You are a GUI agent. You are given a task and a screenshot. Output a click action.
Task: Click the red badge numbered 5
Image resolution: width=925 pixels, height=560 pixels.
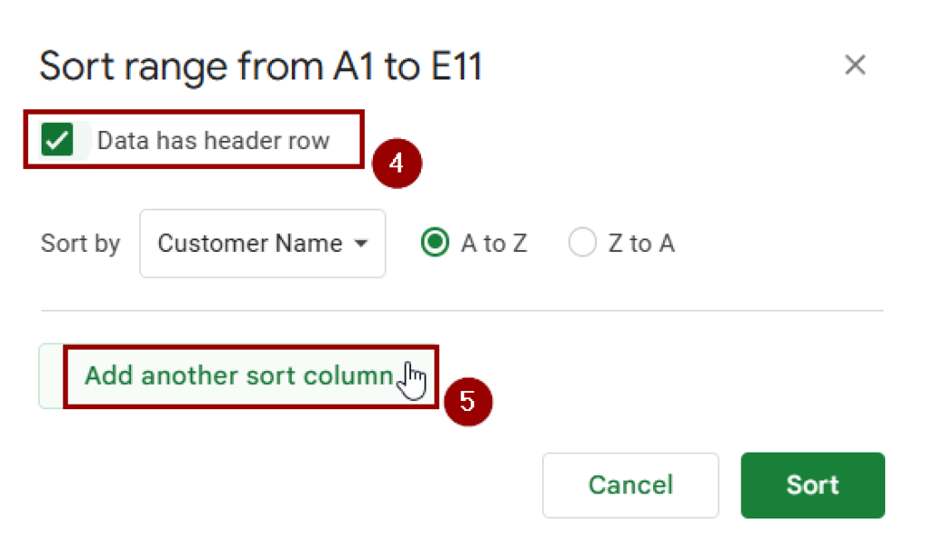469,404
